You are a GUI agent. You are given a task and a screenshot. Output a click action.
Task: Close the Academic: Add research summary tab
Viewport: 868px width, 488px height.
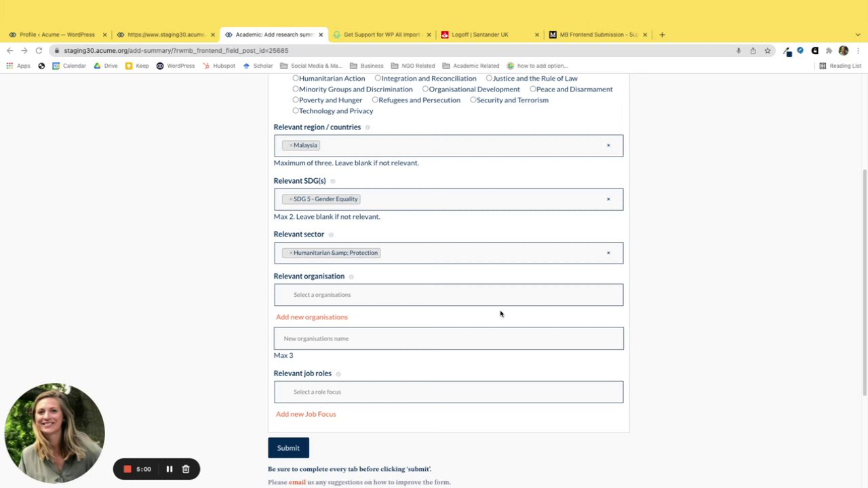321,35
